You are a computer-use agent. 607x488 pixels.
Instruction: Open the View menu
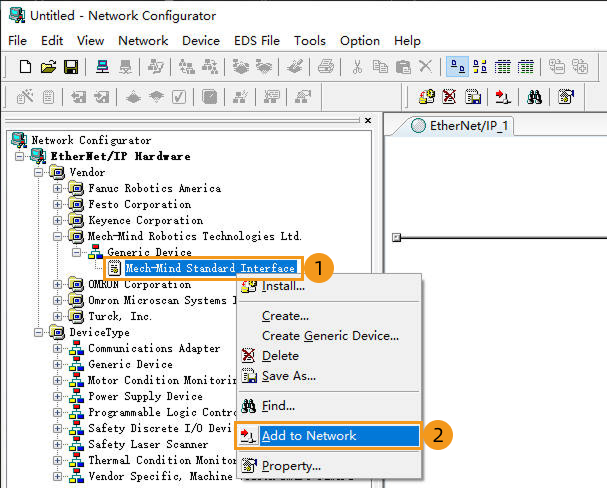90,41
